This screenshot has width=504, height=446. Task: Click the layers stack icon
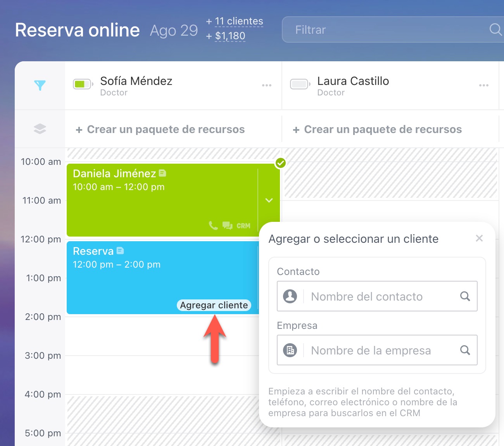(40, 129)
